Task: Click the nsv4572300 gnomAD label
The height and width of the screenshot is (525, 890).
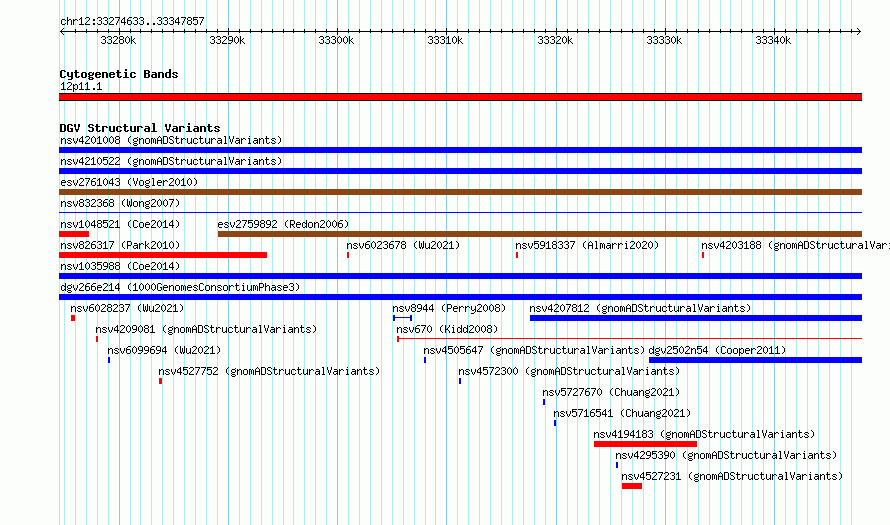Action: (569, 371)
